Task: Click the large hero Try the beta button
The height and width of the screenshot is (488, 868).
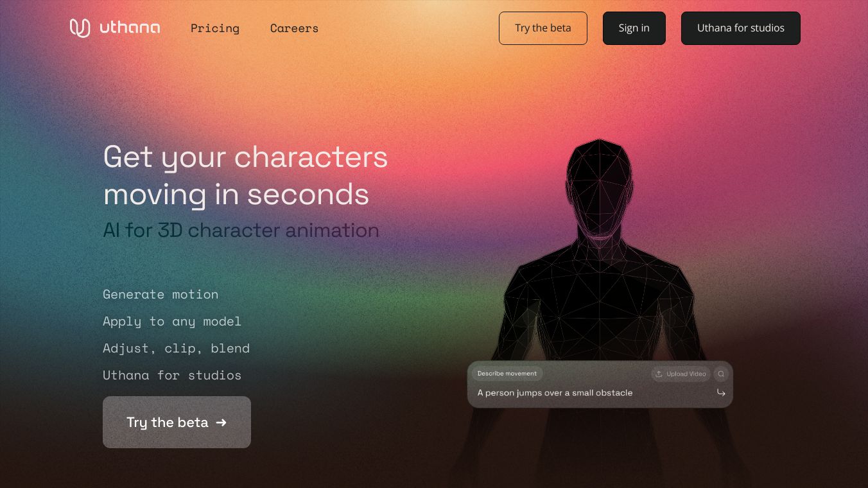Action: tap(177, 422)
